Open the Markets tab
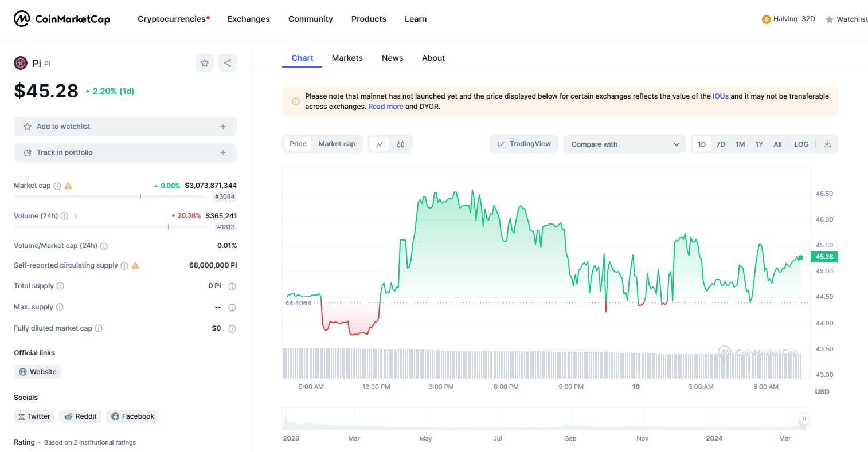 [347, 58]
